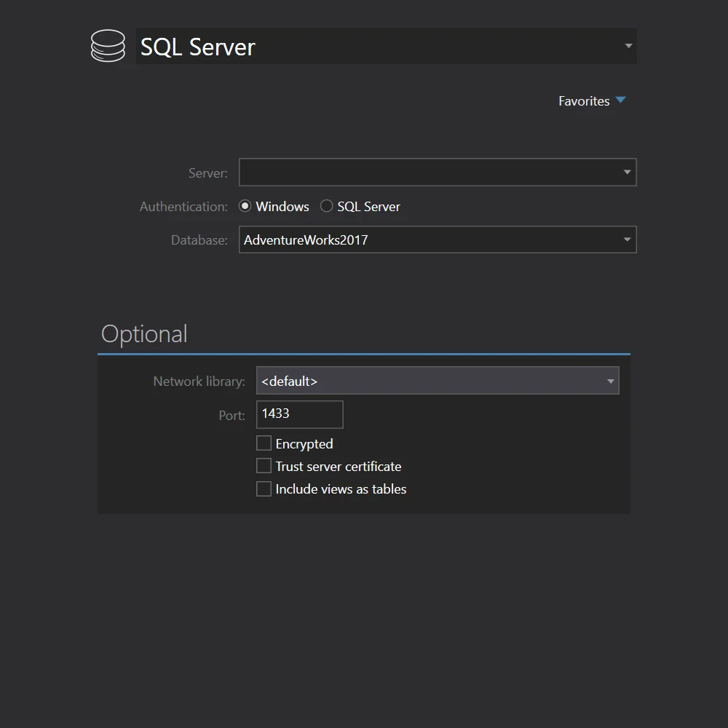Viewport: 728px width, 728px height.
Task: Expand the driver list via its dropdown arrow
Action: click(628, 46)
